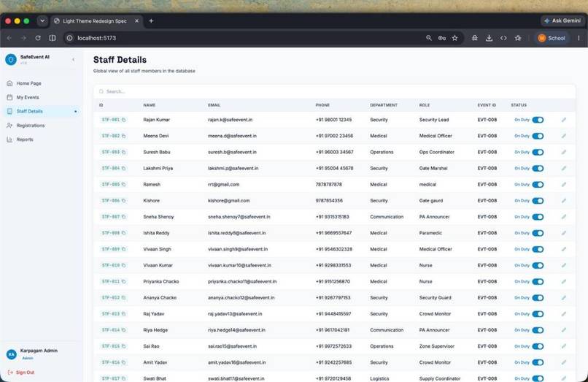Click the SafeEvent AI shield logo

point(11,59)
